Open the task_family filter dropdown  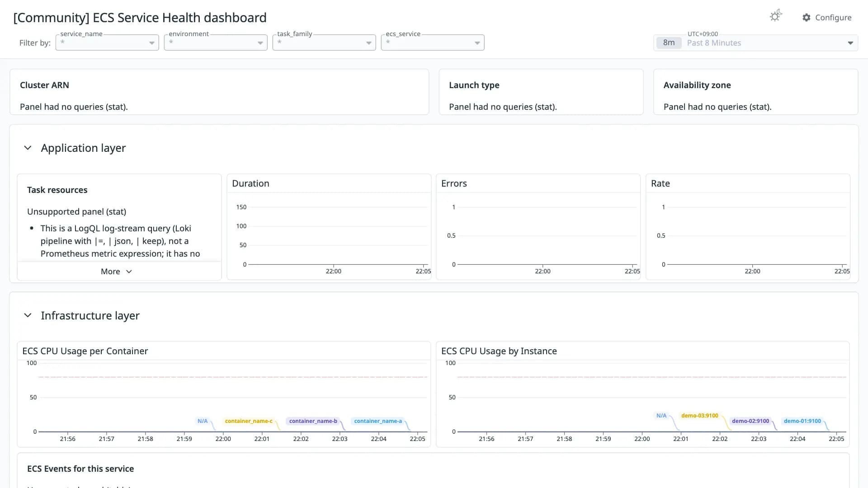[x=324, y=42]
